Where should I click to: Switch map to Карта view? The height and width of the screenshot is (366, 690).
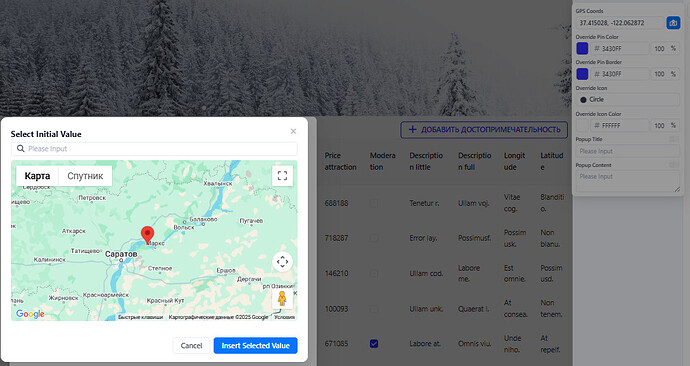tap(37, 176)
